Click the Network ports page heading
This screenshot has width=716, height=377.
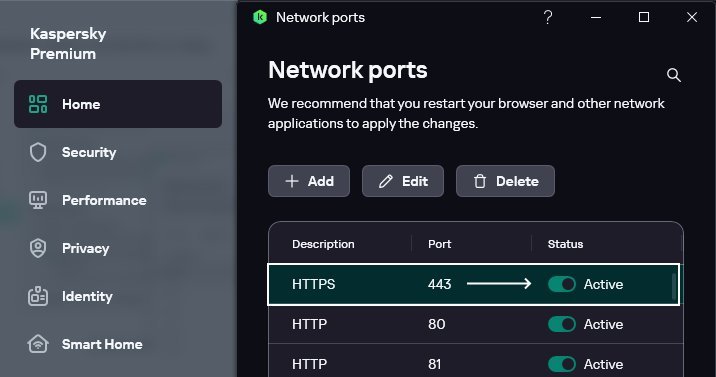[x=347, y=70]
